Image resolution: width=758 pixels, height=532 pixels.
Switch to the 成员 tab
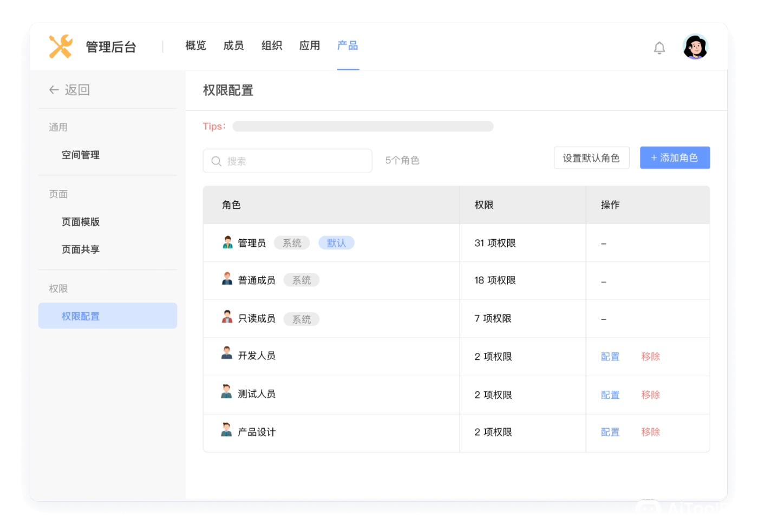tap(233, 45)
